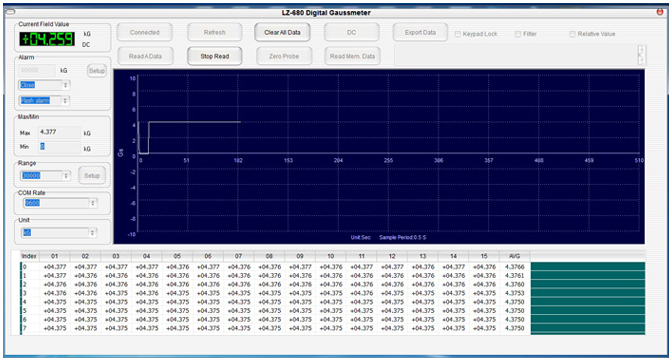Select the Min value field
The image size is (672, 361).
(x=60, y=147)
